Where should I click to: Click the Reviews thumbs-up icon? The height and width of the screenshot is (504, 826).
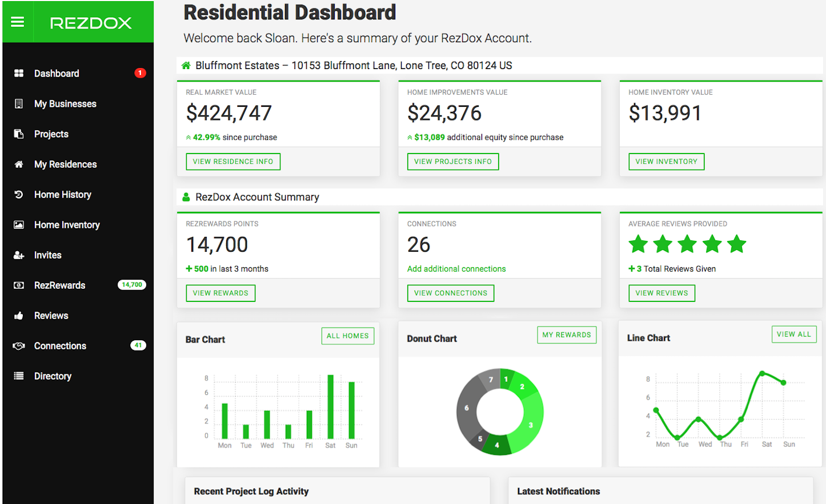[19, 315]
